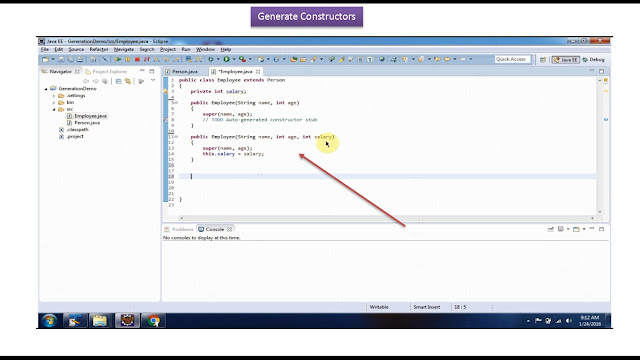640x360 pixels.
Task: Click the green Run button icon
Action: point(227,60)
